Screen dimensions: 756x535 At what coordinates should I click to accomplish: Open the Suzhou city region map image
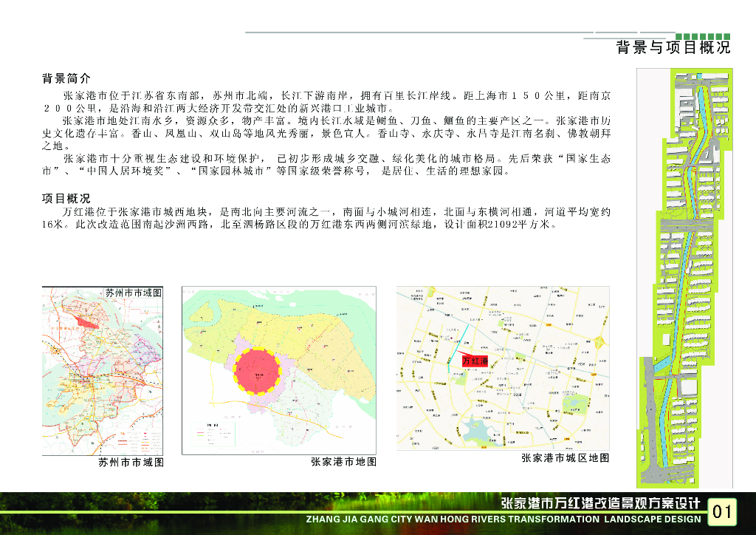102,371
